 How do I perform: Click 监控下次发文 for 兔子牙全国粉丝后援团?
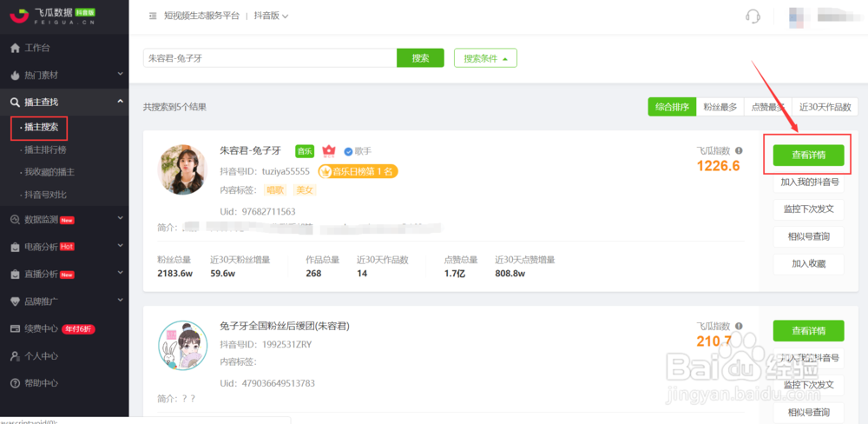[808, 385]
